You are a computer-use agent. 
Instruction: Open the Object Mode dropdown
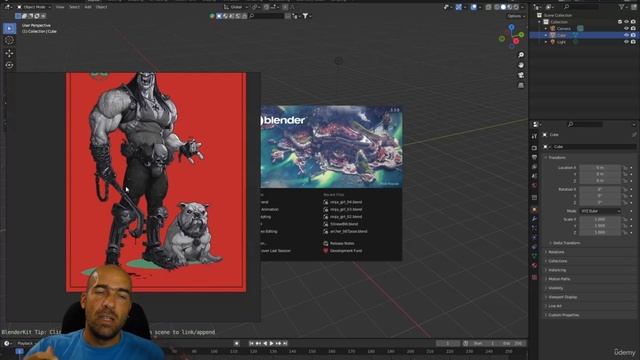(x=34, y=7)
